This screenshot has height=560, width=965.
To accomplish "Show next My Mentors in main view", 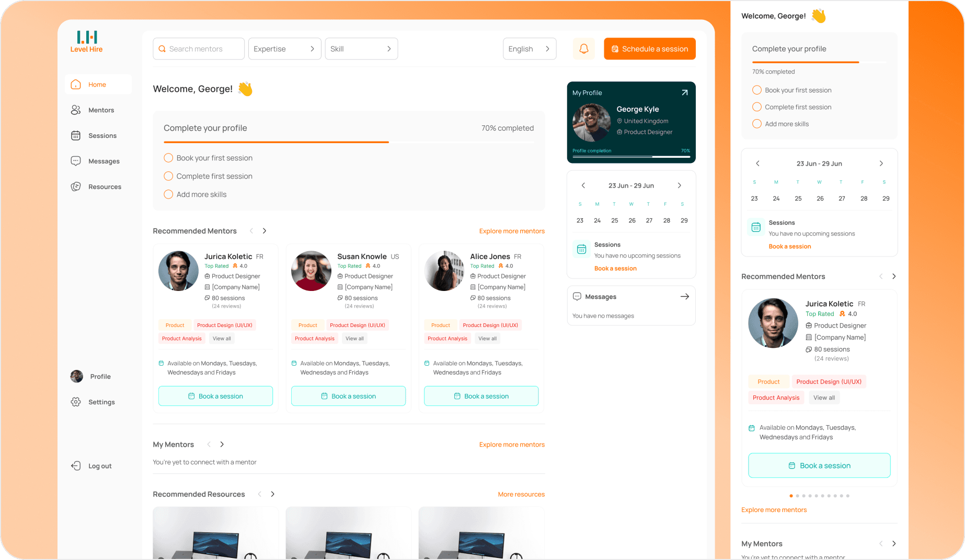I will (222, 445).
